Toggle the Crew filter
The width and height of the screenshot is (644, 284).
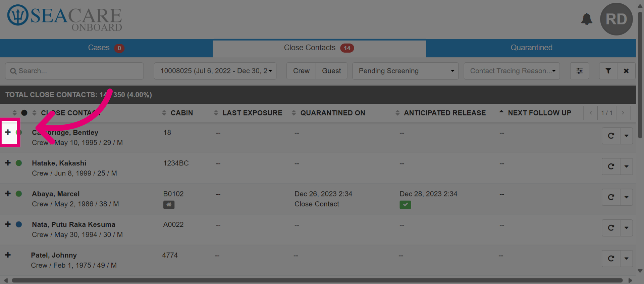301,71
